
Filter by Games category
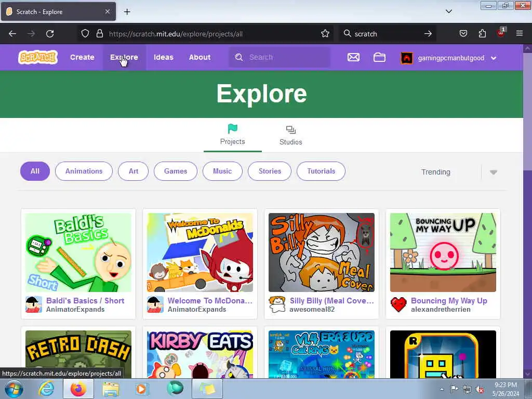(176, 171)
